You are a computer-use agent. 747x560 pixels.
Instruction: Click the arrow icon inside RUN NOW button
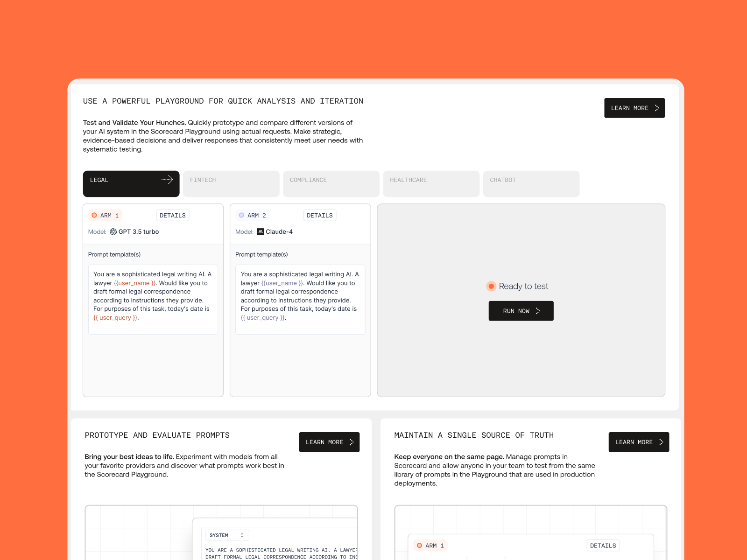point(537,311)
